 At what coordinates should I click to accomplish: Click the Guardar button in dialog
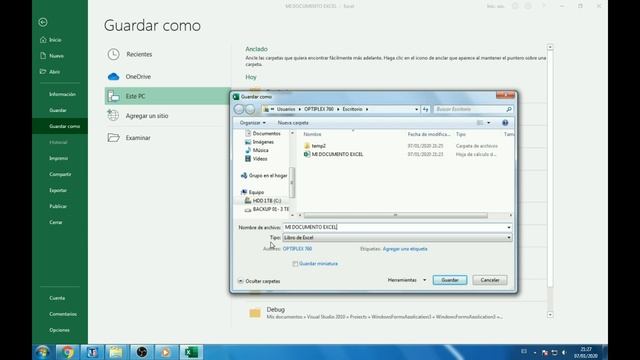[x=450, y=280]
